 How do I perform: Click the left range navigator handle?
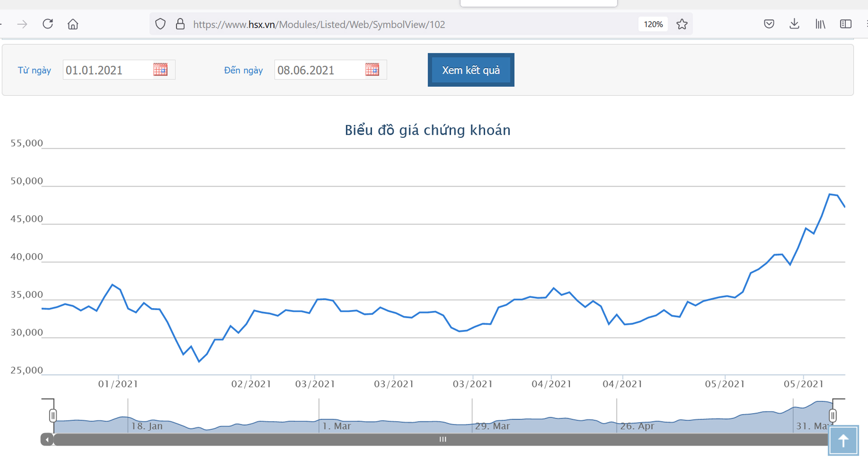pos(53,415)
